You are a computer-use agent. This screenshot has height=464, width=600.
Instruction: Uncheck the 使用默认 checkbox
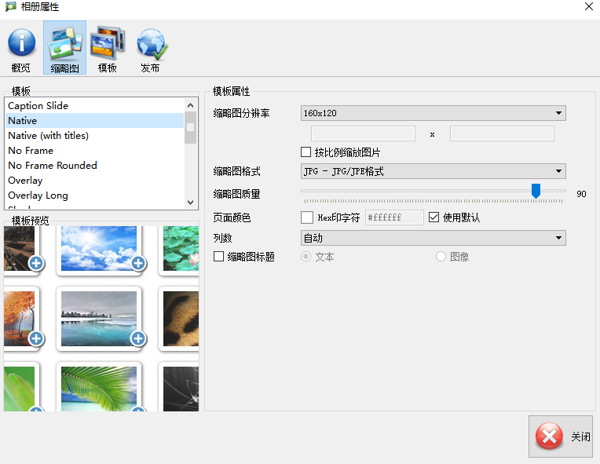(x=434, y=217)
